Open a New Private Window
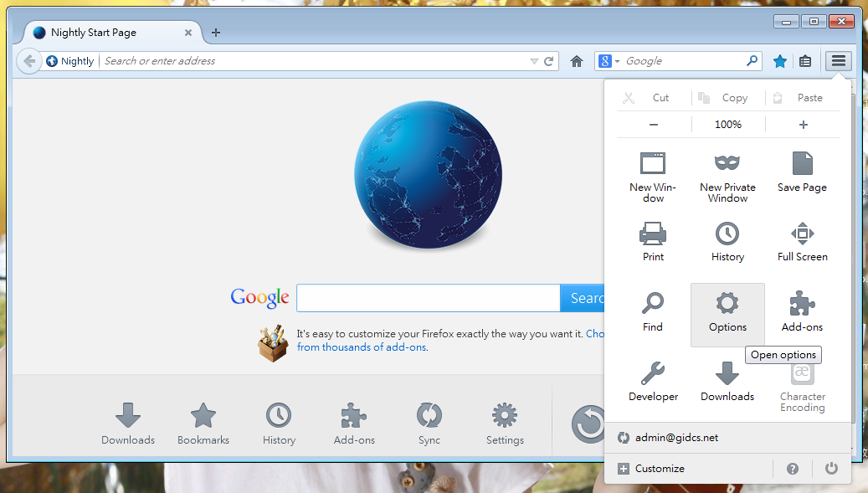Image resolution: width=868 pixels, height=493 pixels. click(727, 177)
